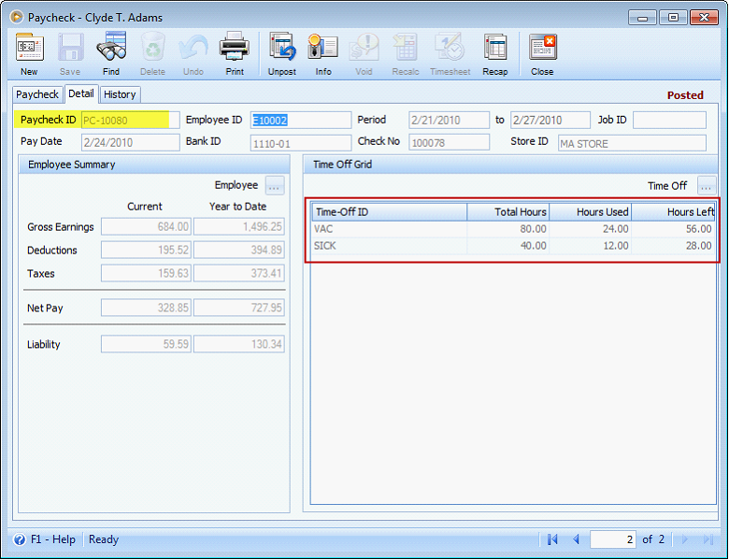Viewport: 729px width, 560px height.
Task: Go to the previous record
Action: 576,539
